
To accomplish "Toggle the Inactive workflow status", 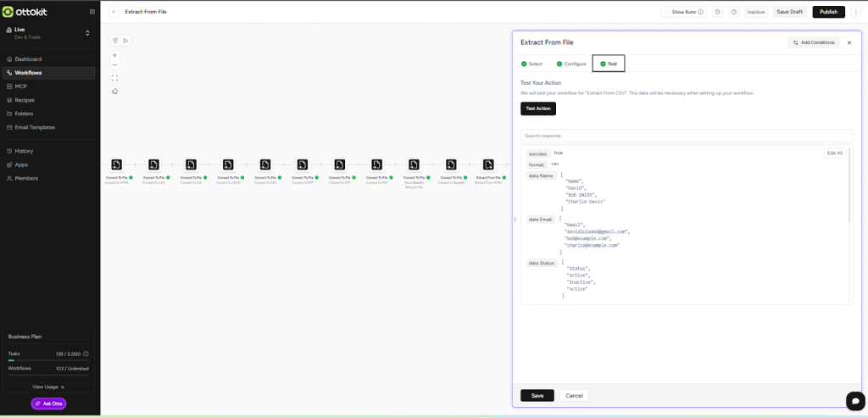I will (755, 12).
